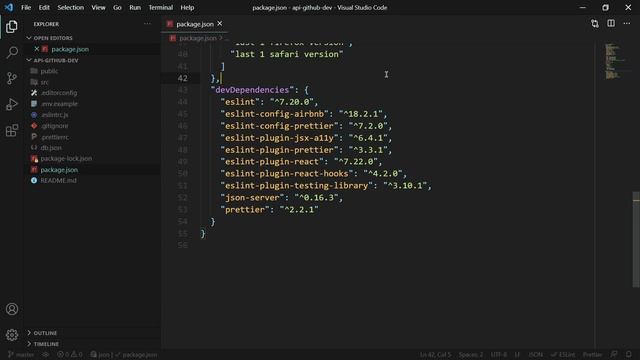Open the Terminal menu

[x=160, y=7]
